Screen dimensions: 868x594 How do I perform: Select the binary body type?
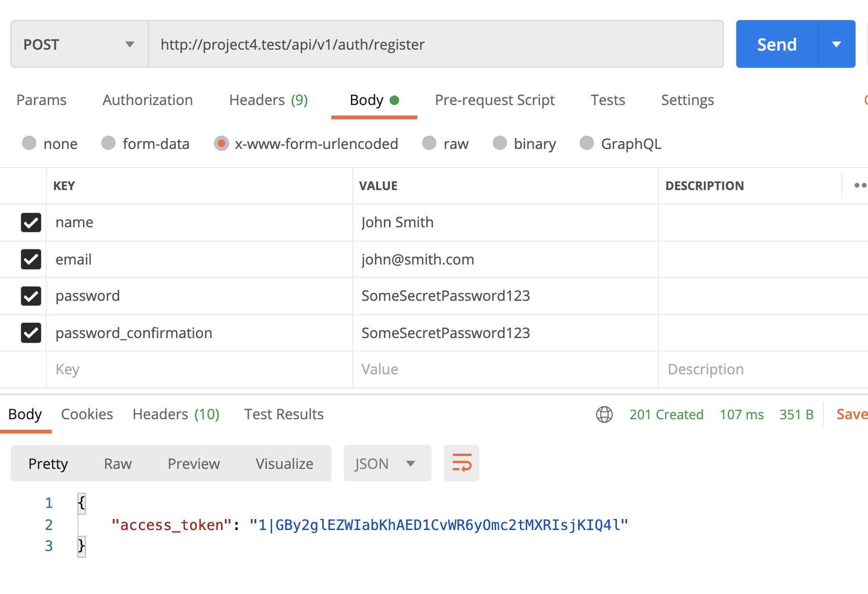coord(499,143)
